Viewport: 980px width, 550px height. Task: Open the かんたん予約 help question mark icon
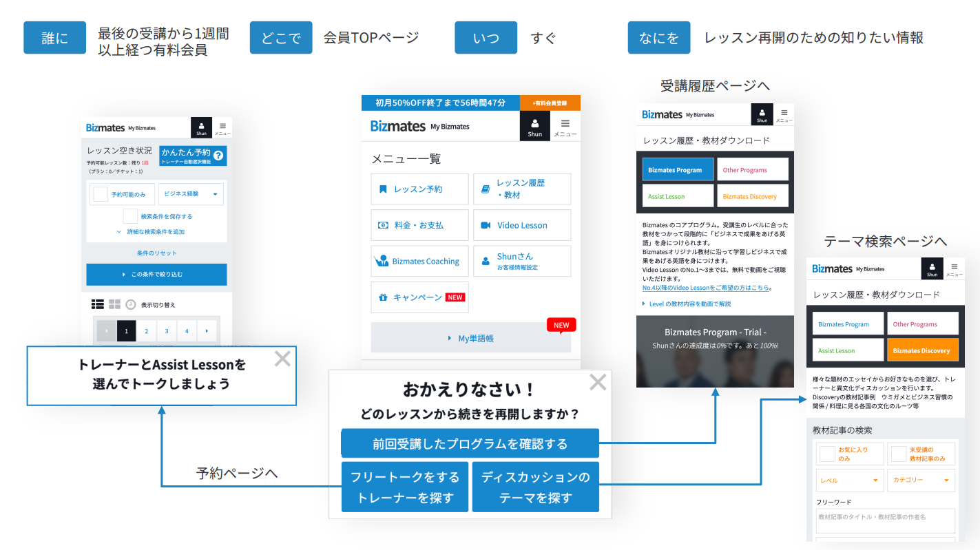(220, 155)
